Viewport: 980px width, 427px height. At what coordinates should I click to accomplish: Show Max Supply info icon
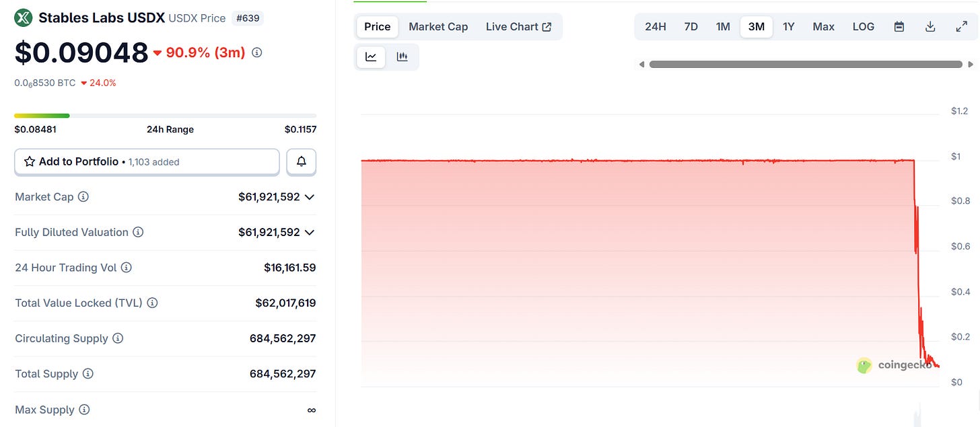coord(84,410)
